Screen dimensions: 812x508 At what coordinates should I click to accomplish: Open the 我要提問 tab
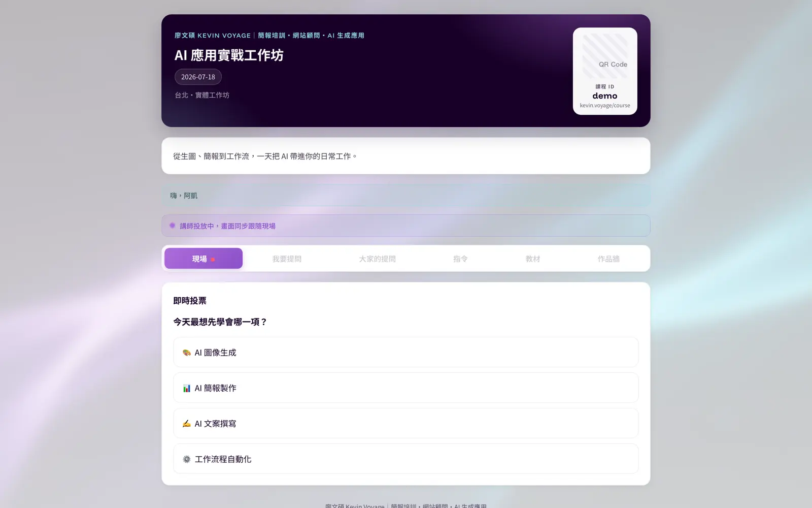click(287, 259)
